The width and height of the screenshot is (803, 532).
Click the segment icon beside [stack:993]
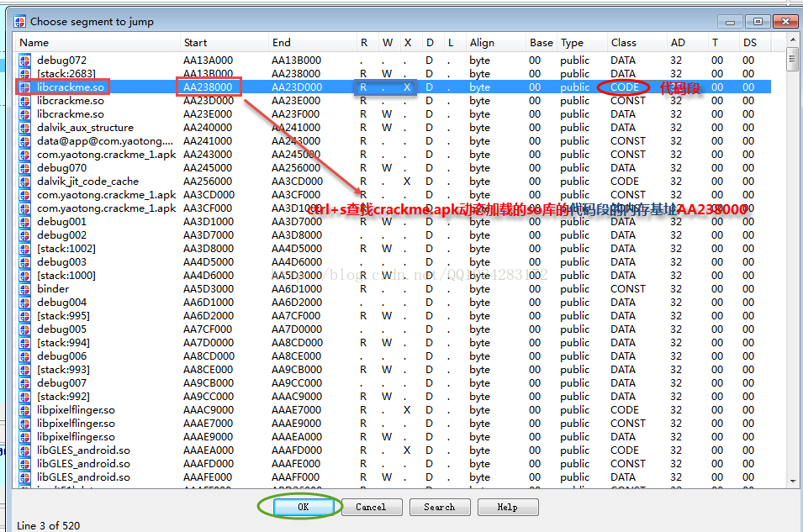(24, 370)
